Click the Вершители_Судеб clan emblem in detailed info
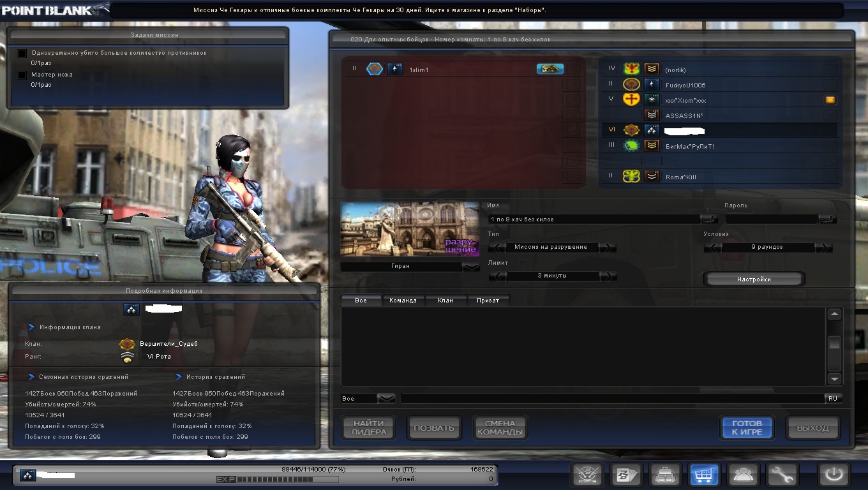 [x=127, y=344]
